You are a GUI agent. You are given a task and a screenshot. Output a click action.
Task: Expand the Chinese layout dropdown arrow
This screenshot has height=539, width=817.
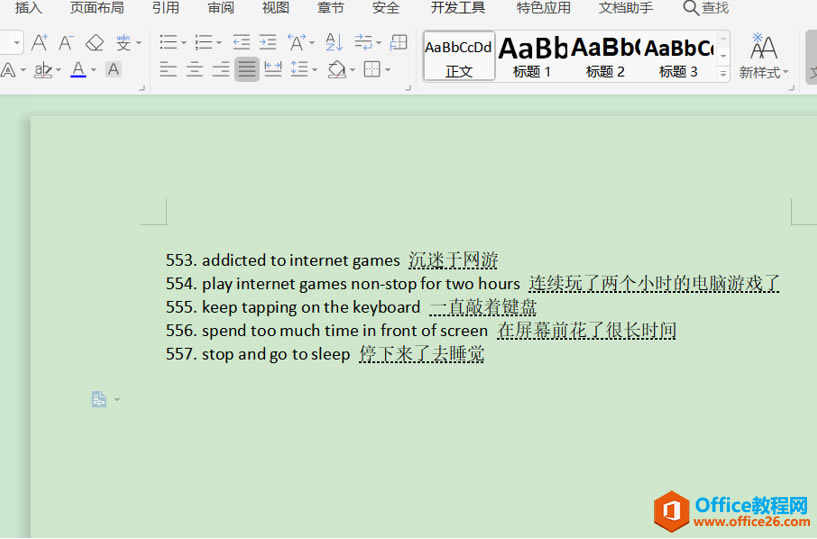pos(312,43)
